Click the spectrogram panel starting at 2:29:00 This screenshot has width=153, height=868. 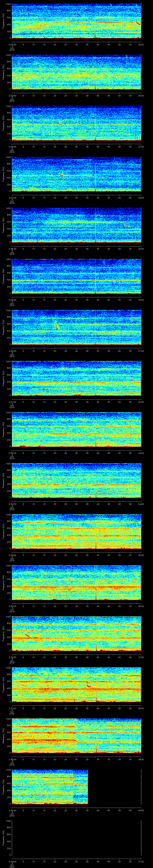pyautogui.click(x=76, y=276)
